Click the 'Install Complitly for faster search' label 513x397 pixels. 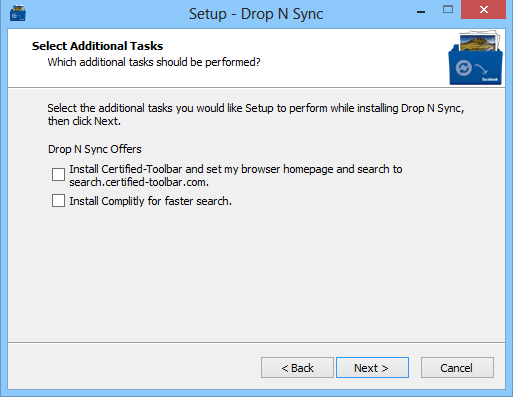coord(150,201)
